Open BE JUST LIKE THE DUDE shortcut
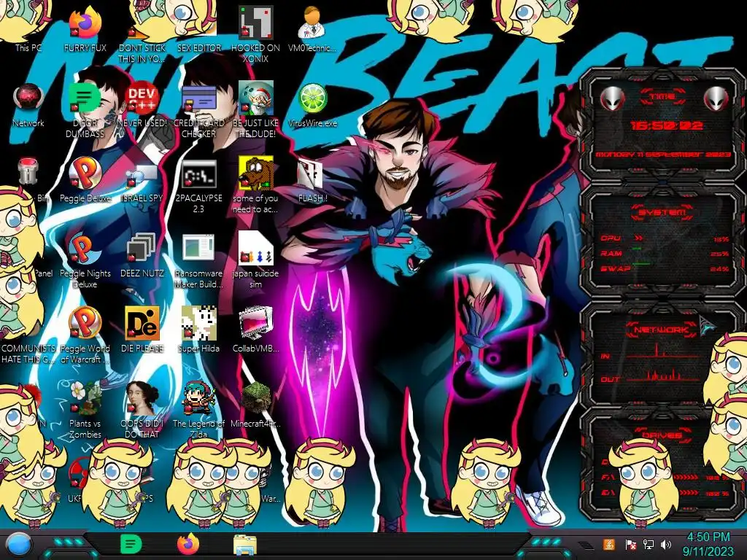Image resolution: width=747 pixels, height=560 pixels. 255,109
